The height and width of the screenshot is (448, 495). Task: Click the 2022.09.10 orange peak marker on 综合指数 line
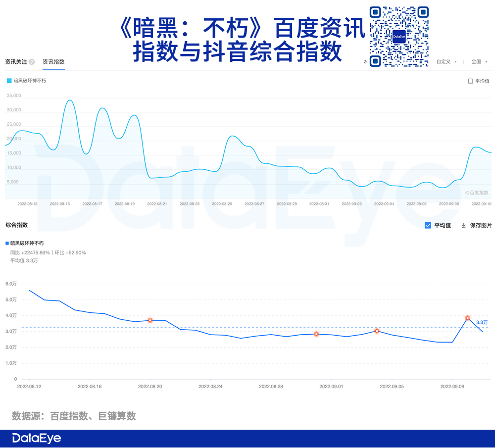point(468,318)
